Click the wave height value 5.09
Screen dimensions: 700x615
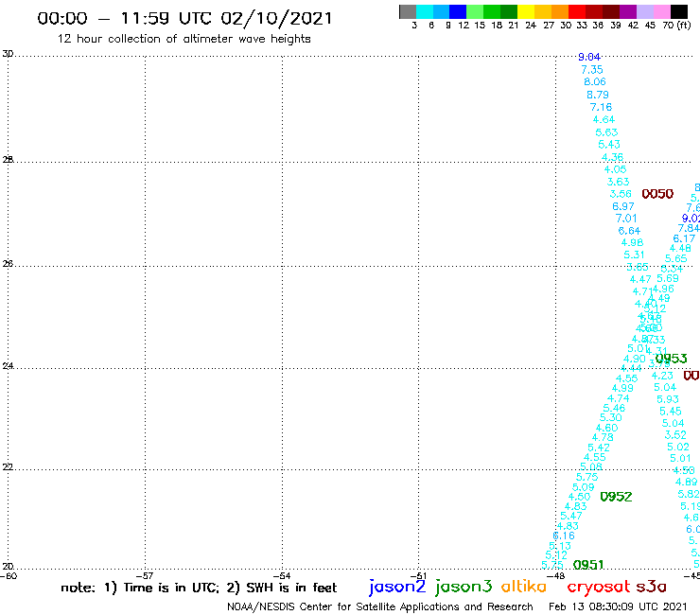584,487
